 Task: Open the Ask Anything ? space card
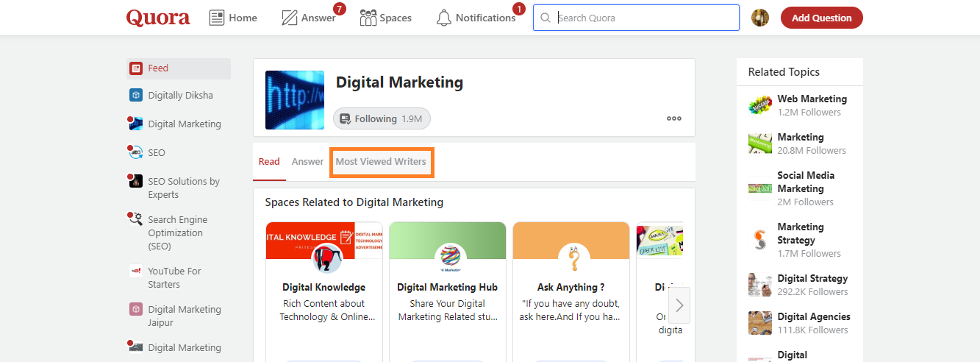point(571,291)
